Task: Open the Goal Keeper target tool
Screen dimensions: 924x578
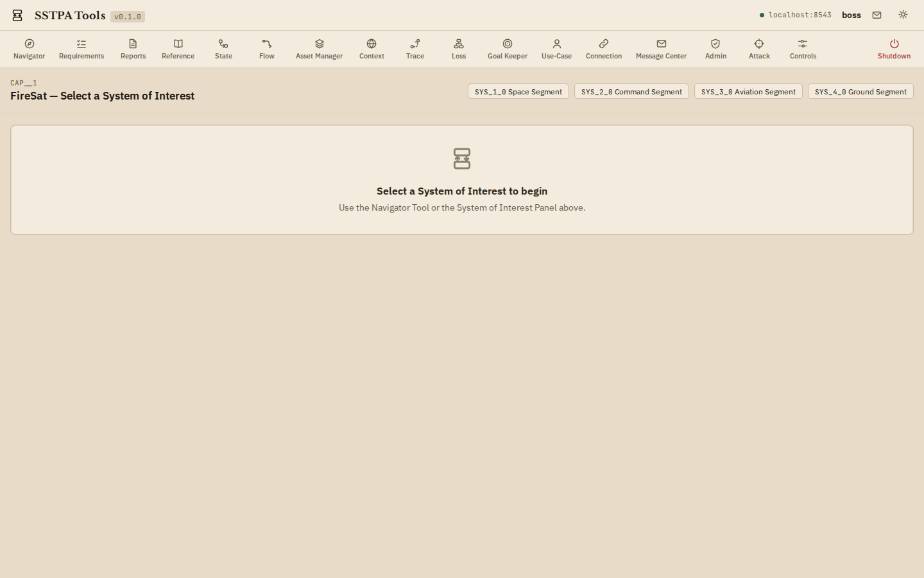Action: pos(508,49)
